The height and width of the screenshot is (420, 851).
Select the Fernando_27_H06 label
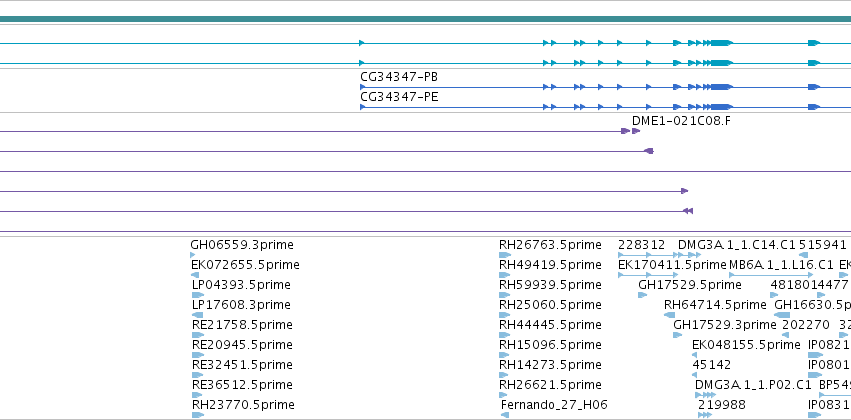point(554,405)
